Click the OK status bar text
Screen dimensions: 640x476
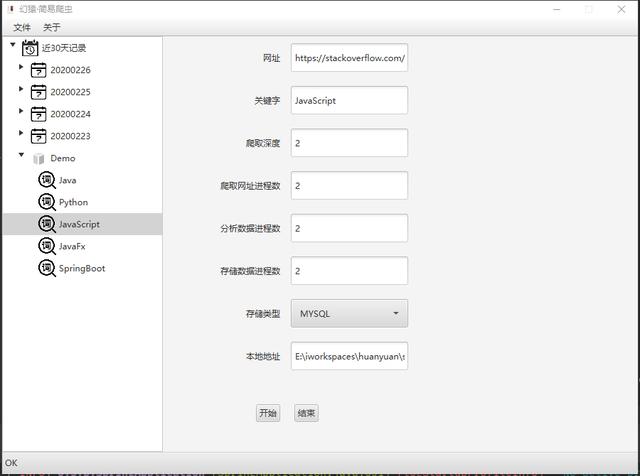coord(11,463)
